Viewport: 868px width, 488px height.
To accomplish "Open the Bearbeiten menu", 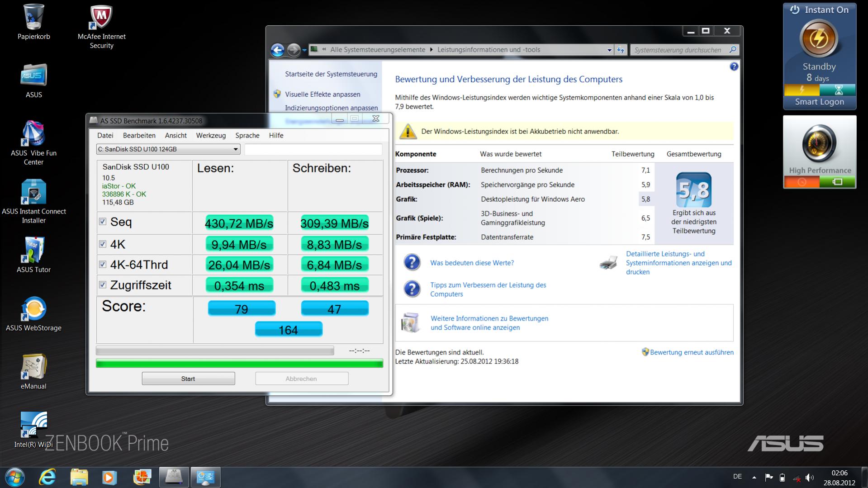I will tap(139, 135).
